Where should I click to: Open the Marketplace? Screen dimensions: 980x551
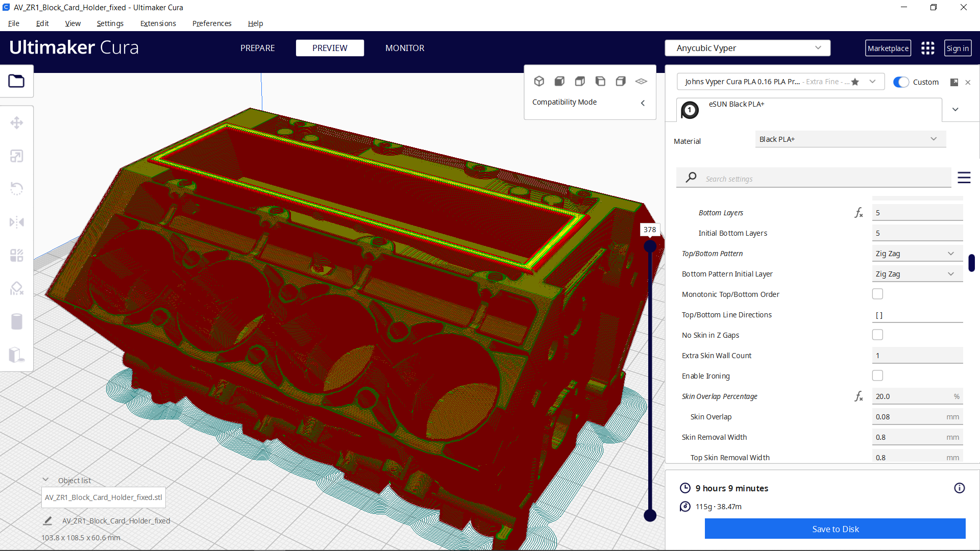coord(888,48)
